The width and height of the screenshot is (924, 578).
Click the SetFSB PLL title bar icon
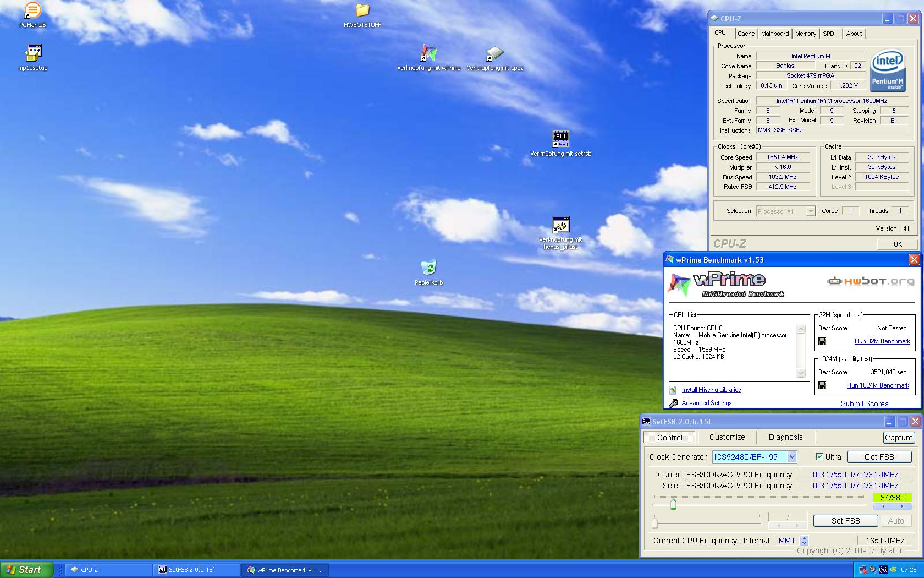[646, 422]
